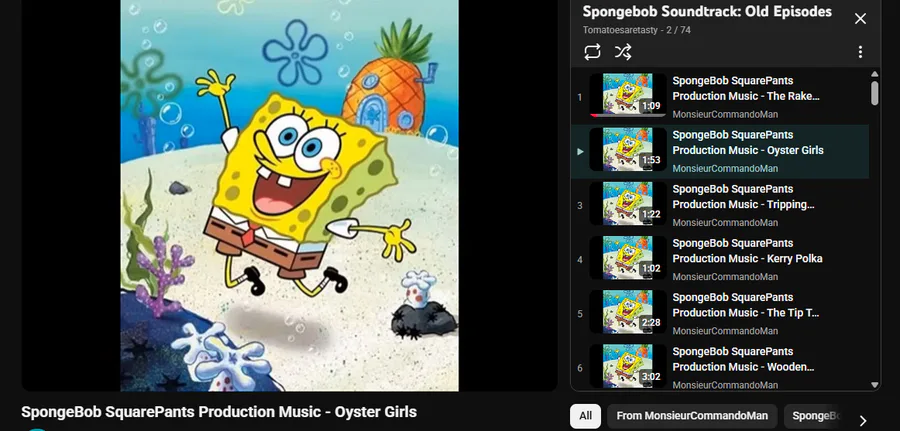This screenshot has height=431, width=900.
Task: Open MonsieurCommandoMan channel under The Rake
Action: click(x=725, y=114)
